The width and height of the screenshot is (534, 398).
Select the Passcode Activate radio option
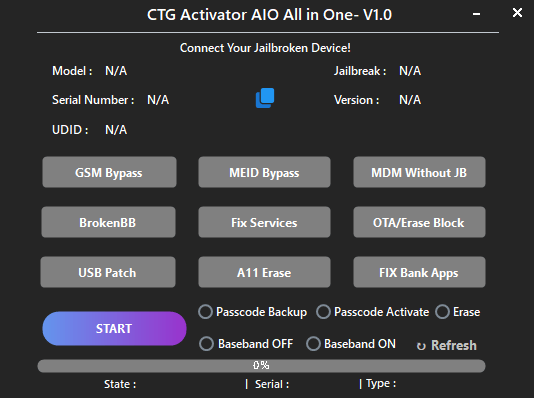(323, 312)
